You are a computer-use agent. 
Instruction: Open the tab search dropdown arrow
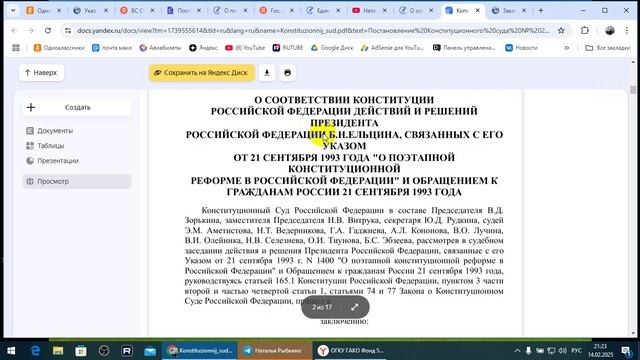coord(13,11)
